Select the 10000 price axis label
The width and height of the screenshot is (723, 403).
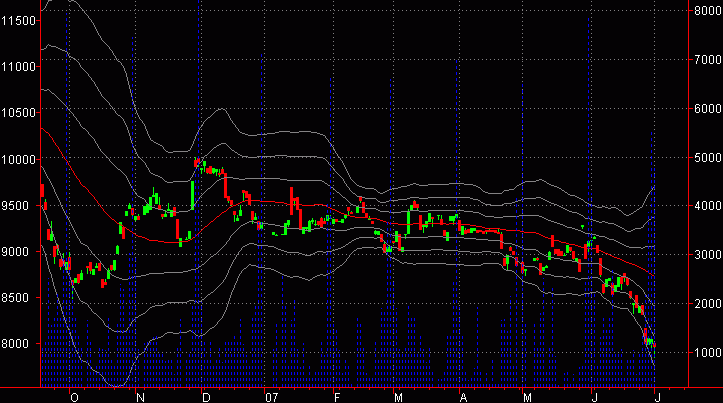coord(18,160)
